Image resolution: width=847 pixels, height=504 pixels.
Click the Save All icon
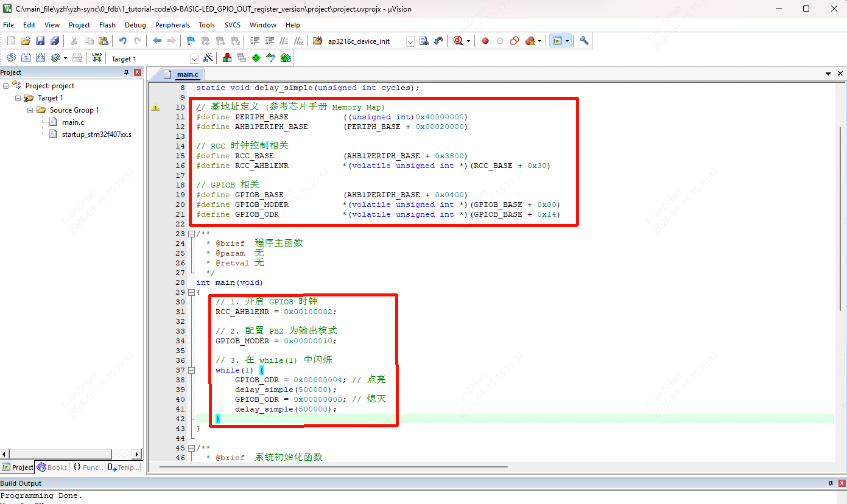[54, 41]
